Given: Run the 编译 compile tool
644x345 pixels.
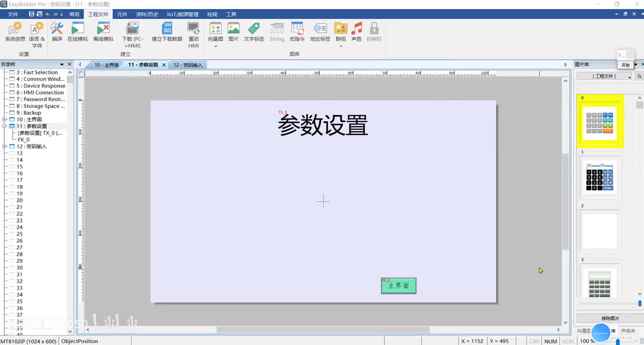Looking at the screenshot, I should click(x=57, y=32).
